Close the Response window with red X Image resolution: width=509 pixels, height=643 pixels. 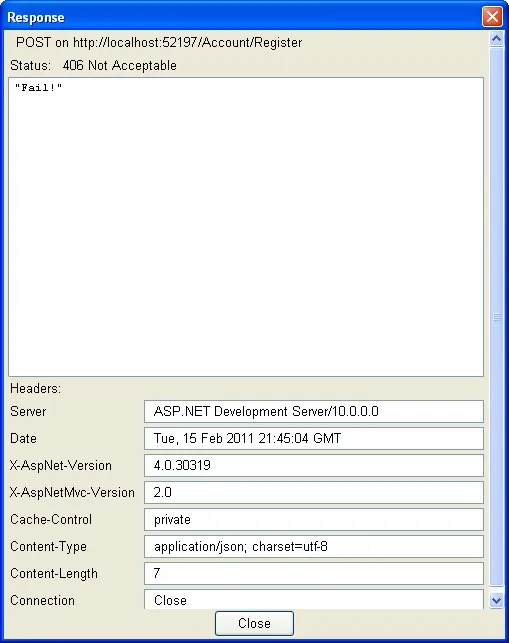(x=492, y=17)
